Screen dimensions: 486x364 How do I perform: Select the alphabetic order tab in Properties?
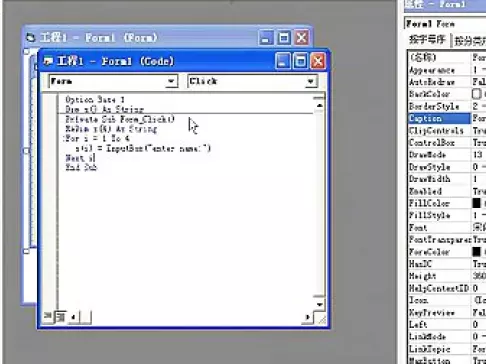428,39
